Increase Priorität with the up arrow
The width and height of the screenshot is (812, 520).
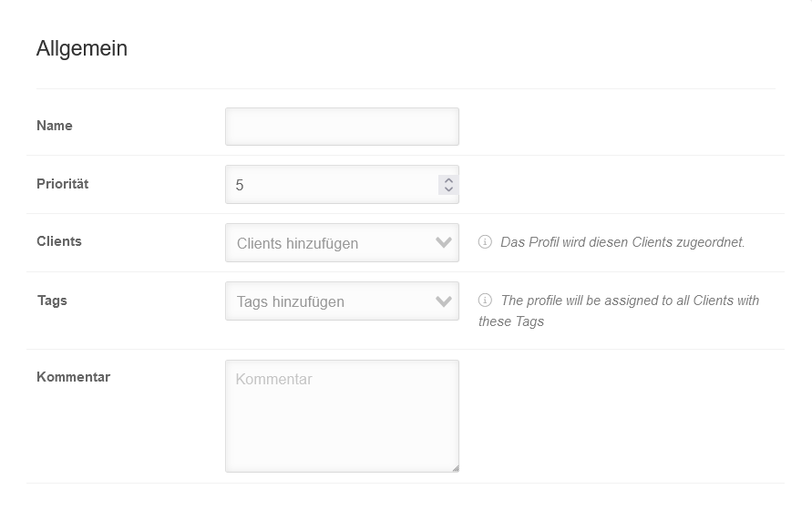pyautogui.click(x=448, y=179)
